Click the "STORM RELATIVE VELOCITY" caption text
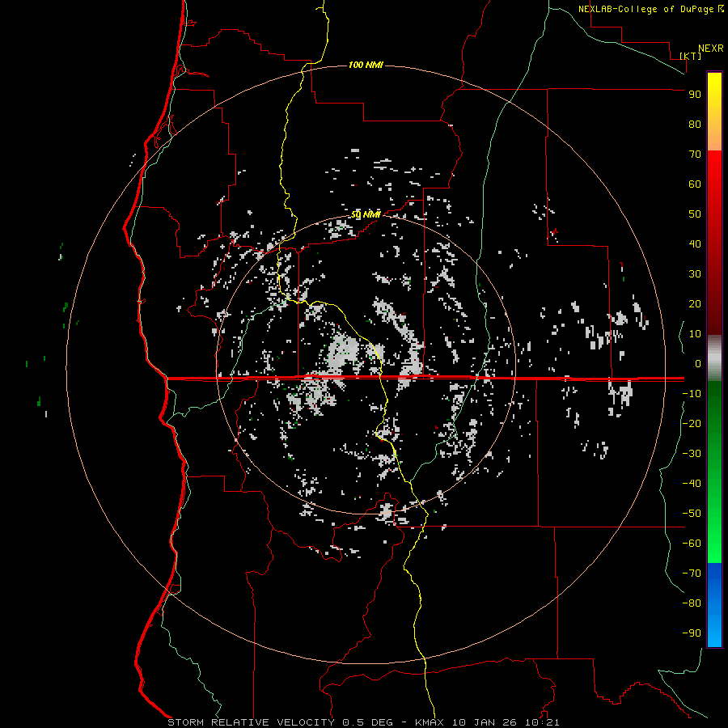Image resolution: width=728 pixels, height=728 pixels. click(251, 722)
